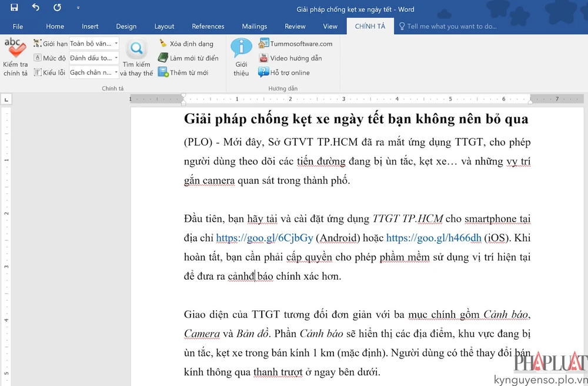Image resolution: width=588 pixels, height=386 pixels.
Task: Select Làm mới từ điển
Action: tap(188, 58)
